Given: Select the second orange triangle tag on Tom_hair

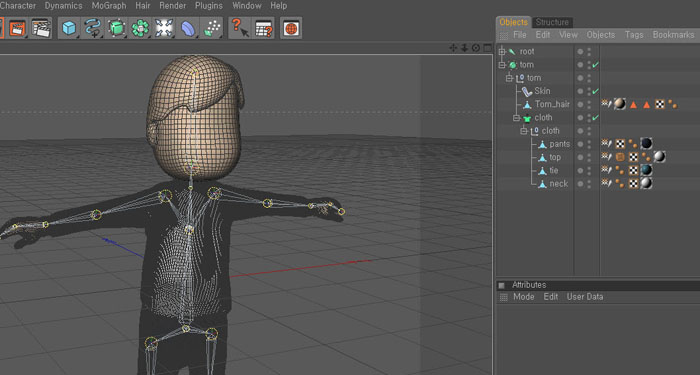Looking at the screenshot, I should [646, 104].
